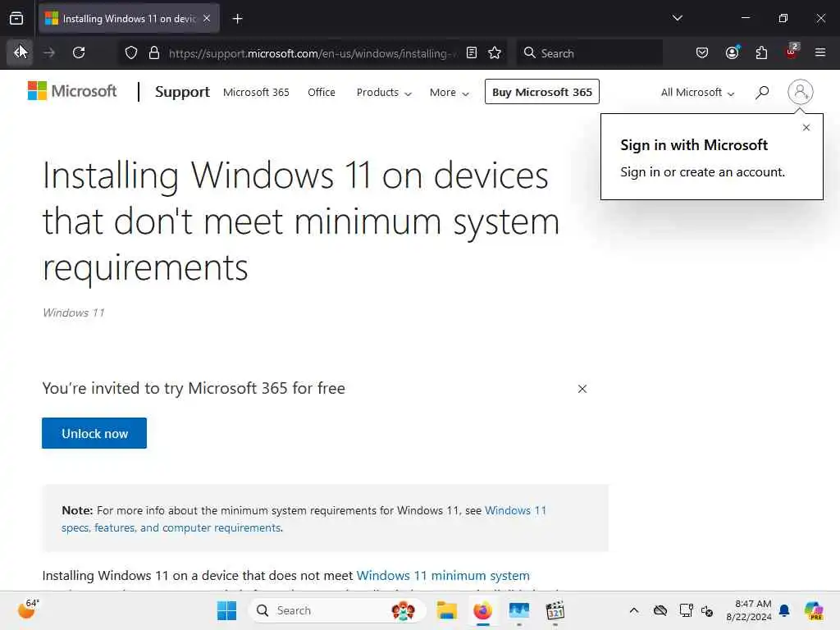Open the clock showing 8:47 AM
The image size is (840, 630).
(x=748, y=610)
